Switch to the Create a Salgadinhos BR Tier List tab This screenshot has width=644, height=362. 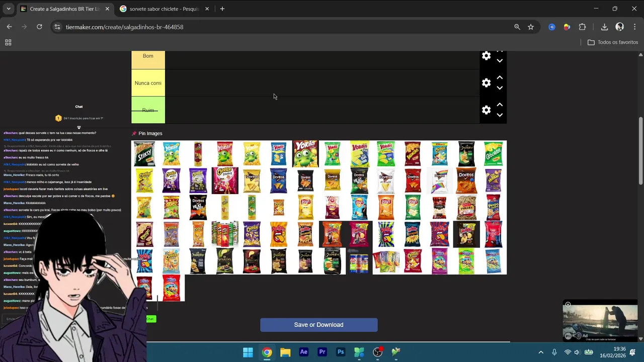click(64, 9)
